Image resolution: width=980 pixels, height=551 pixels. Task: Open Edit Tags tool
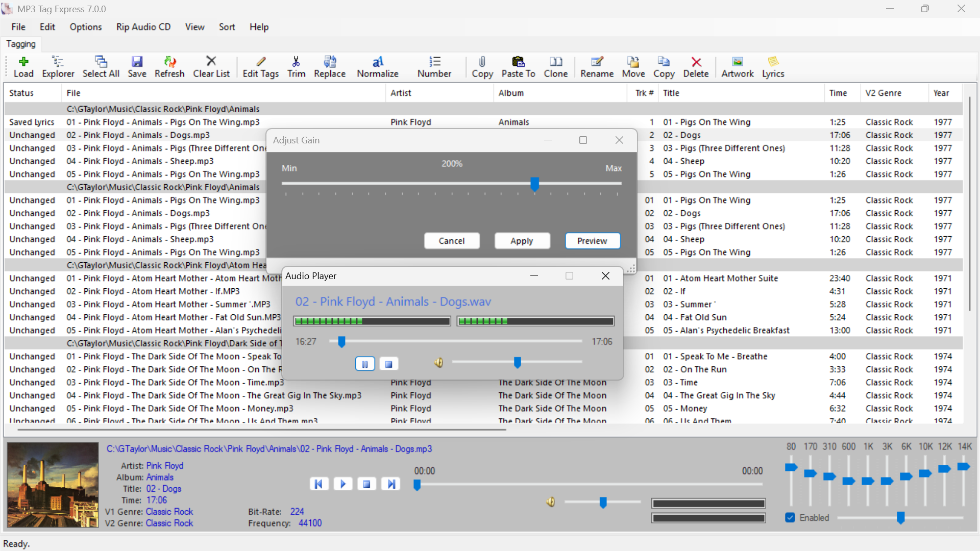(x=261, y=67)
